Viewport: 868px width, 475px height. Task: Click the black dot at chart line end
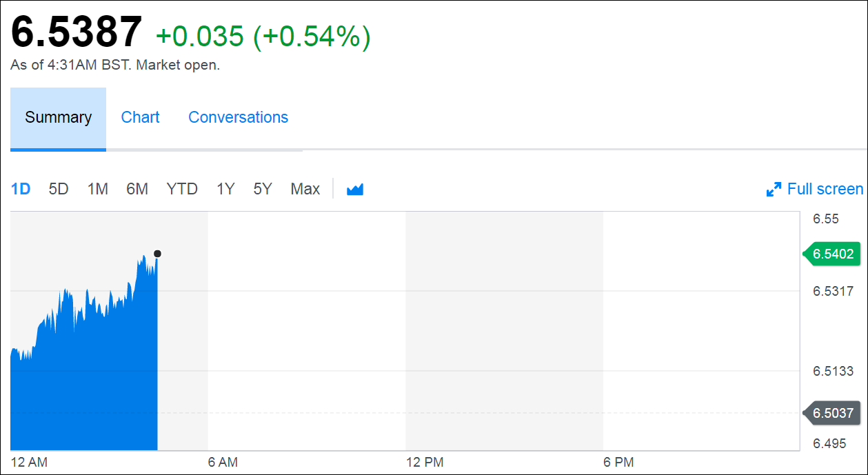(157, 254)
